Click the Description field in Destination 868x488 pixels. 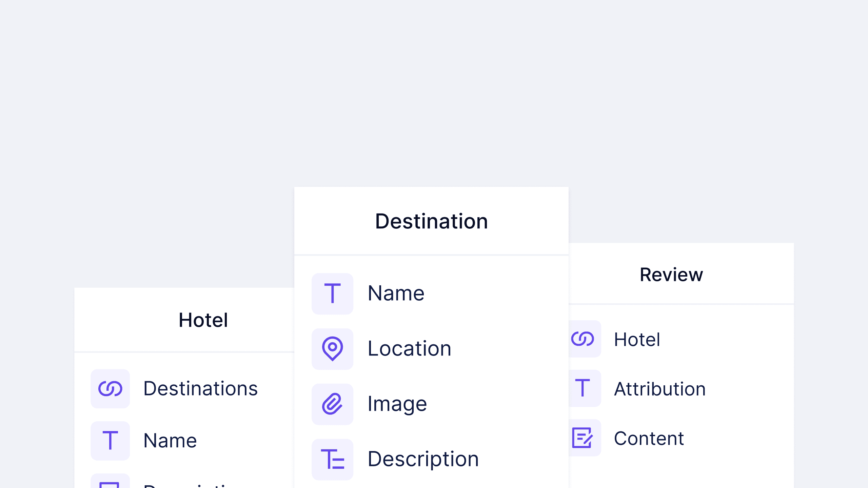tap(423, 459)
